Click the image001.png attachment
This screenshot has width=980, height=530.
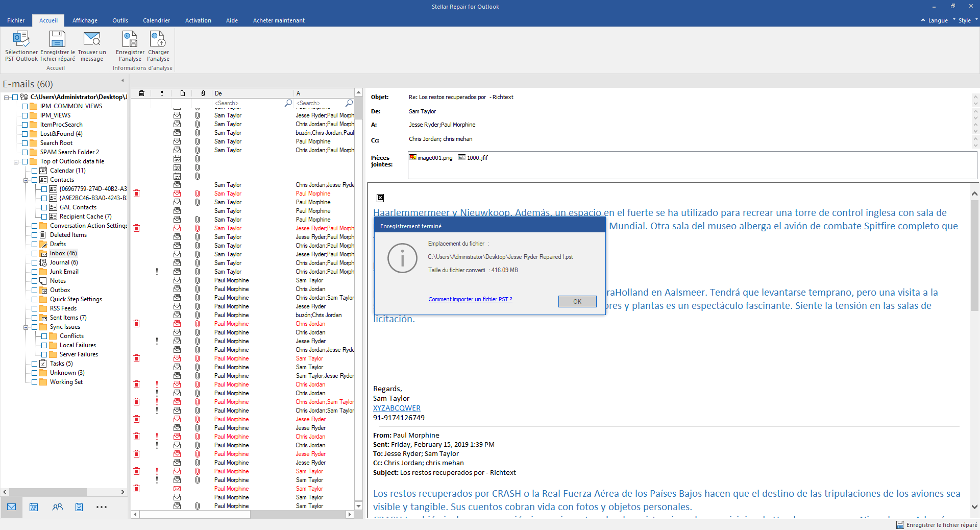(431, 158)
